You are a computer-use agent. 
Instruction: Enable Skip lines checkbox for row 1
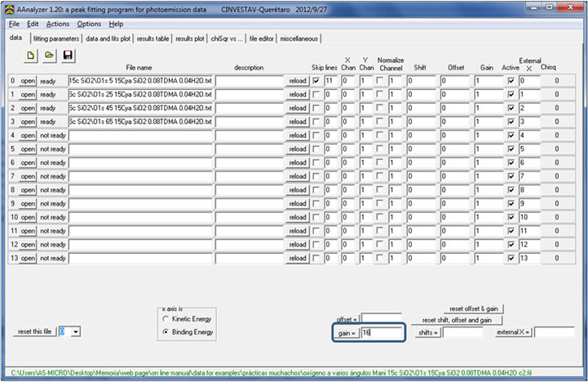(x=316, y=95)
